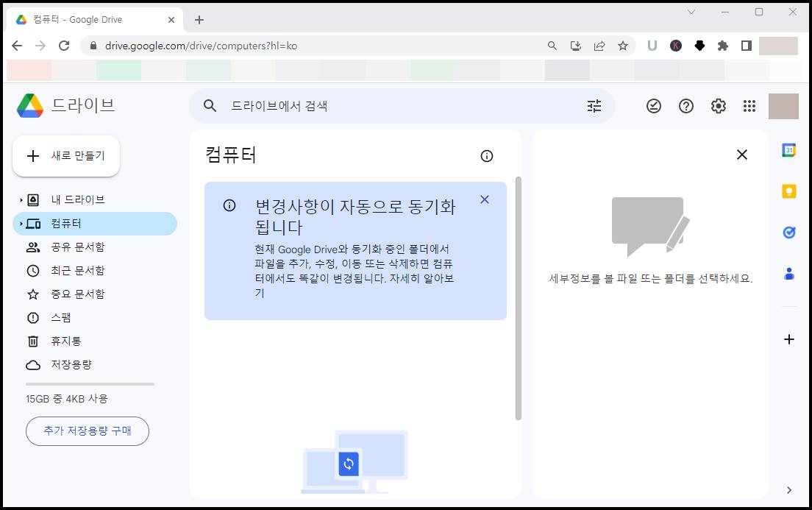Click the search magnifier icon in Drive

pos(210,106)
